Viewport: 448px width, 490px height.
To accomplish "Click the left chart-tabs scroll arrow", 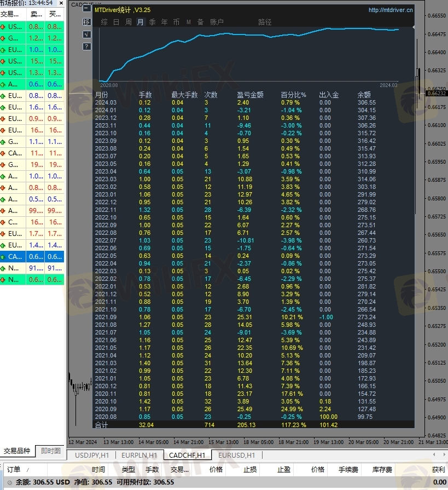I will [x=434, y=455].
